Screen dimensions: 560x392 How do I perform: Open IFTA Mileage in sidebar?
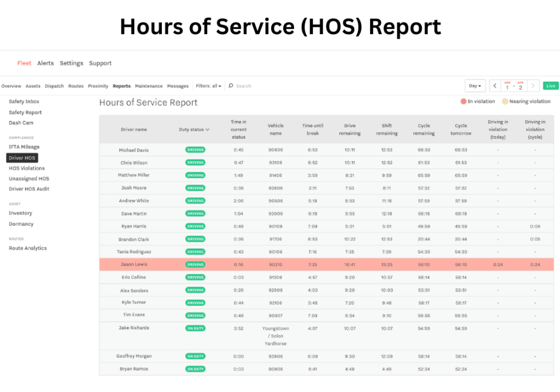point(24,147)
